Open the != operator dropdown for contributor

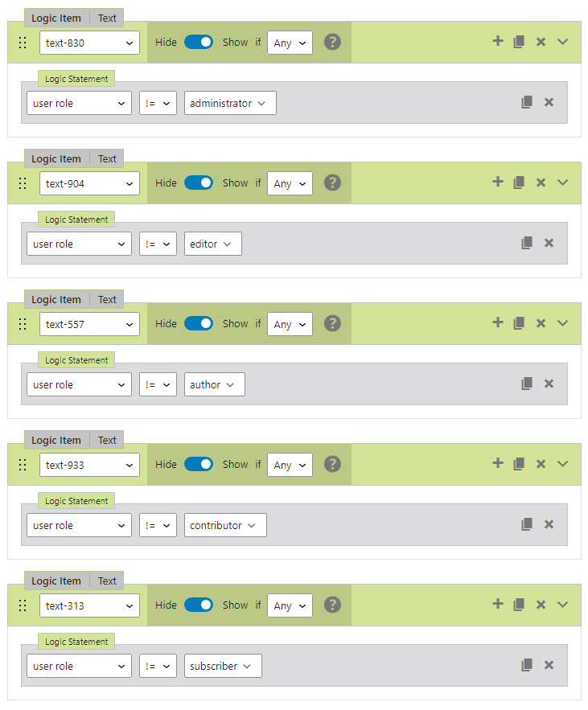[x=158, y=525]
